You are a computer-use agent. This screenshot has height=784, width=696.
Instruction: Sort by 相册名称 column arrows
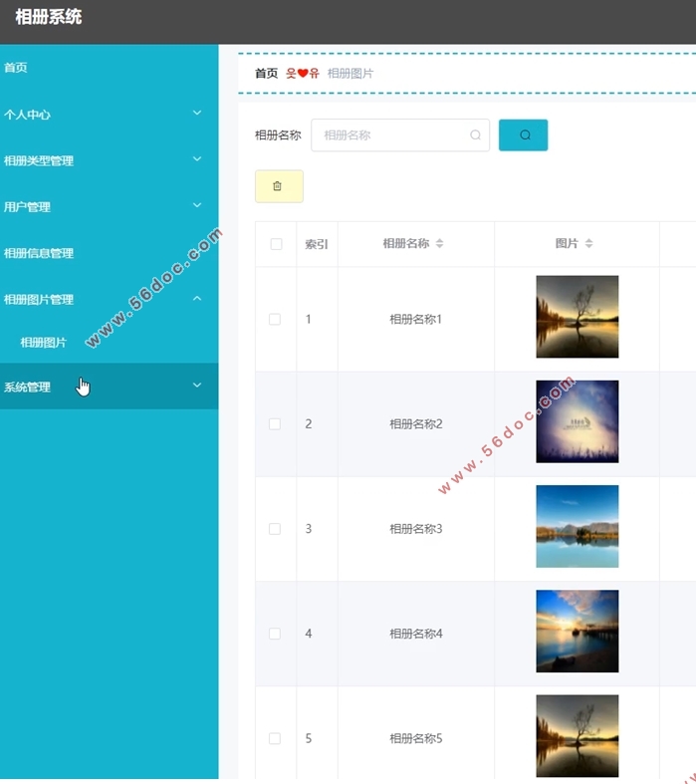tap(439, 243)
